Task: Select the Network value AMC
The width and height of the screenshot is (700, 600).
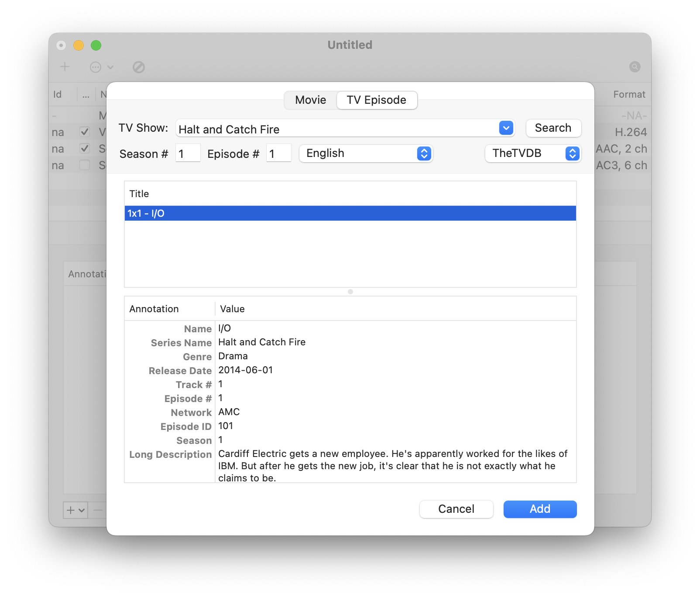Action: point(229,412)
